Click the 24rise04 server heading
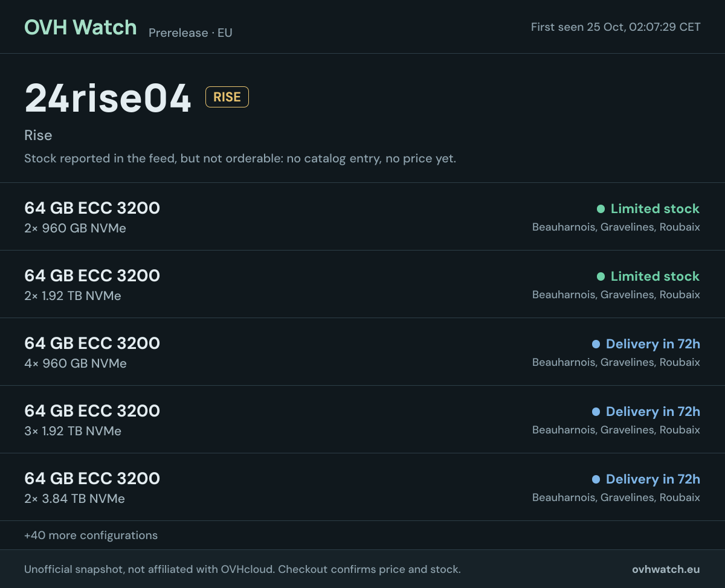 click(108, 98)
